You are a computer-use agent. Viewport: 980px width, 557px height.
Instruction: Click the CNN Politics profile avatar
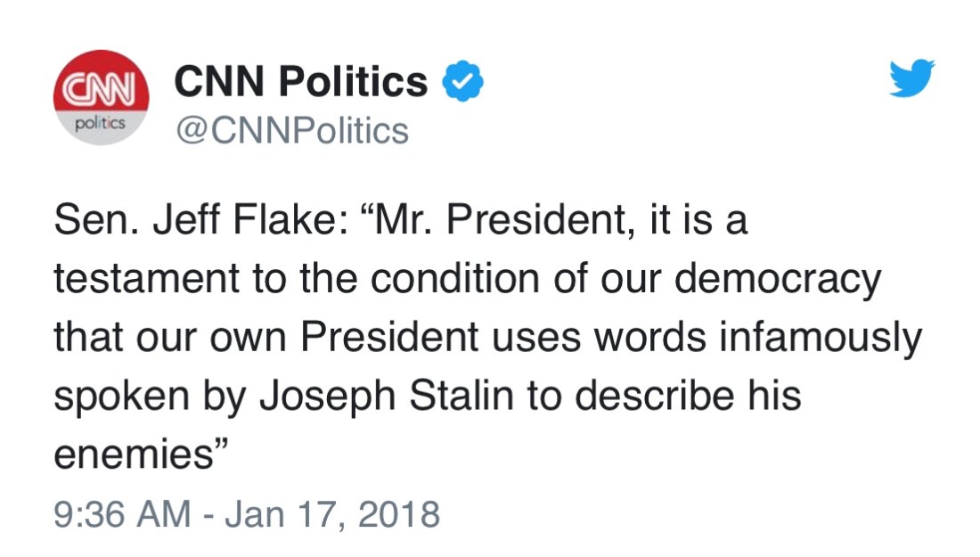pyautogui.click(x=101, y=97)
